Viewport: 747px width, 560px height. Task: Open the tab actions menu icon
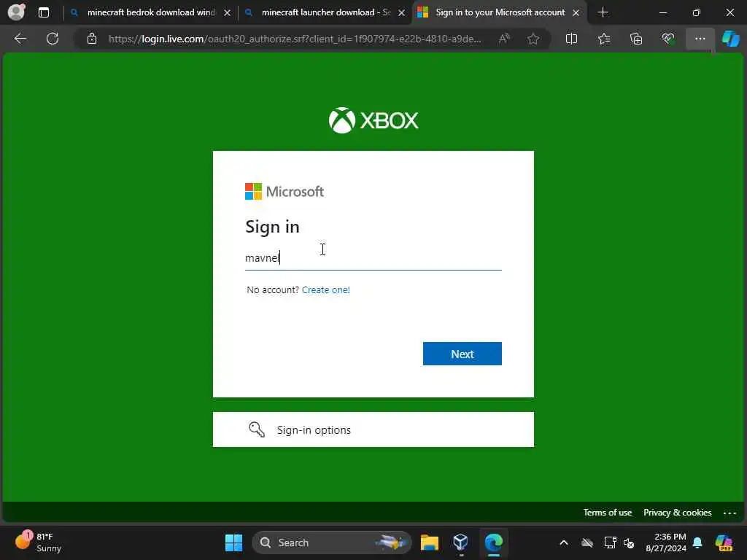[x=44, y=12]
